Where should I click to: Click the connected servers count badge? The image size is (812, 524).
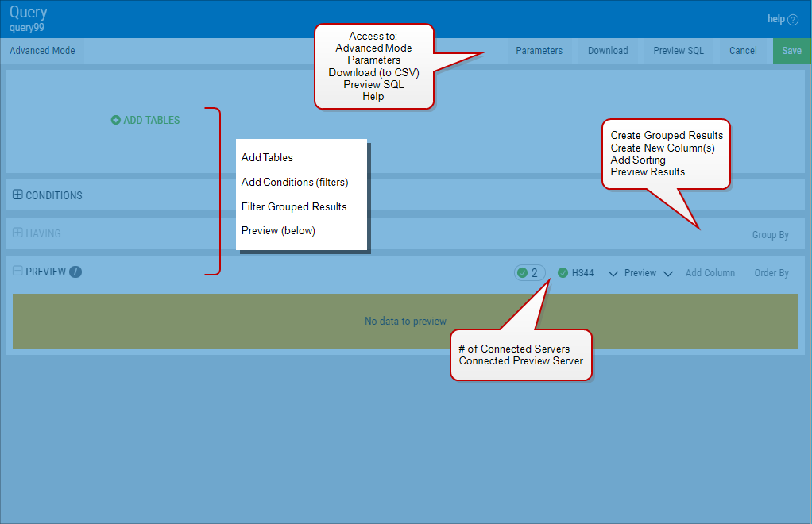[529, 273]
